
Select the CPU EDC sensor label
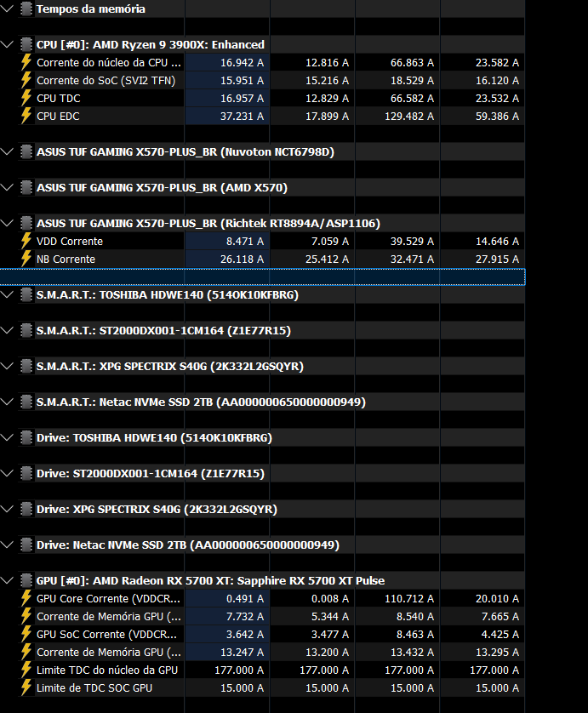58,116
